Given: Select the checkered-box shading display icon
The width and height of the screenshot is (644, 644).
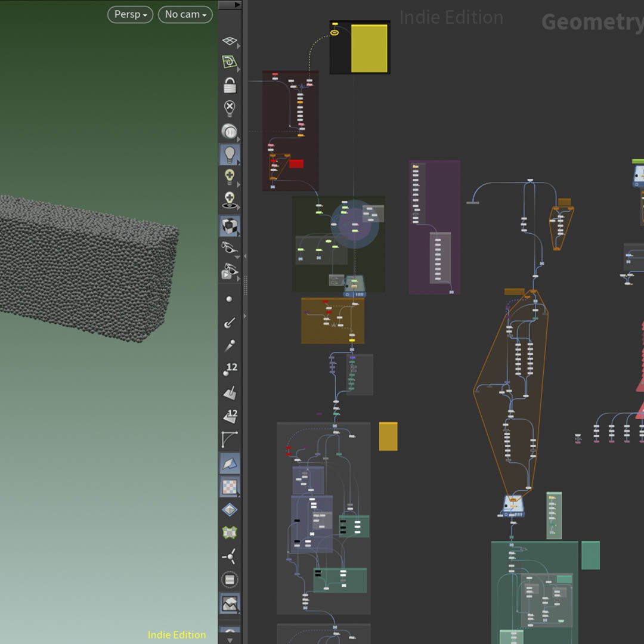Looking at the screenshot, I should tap(230, 225).
